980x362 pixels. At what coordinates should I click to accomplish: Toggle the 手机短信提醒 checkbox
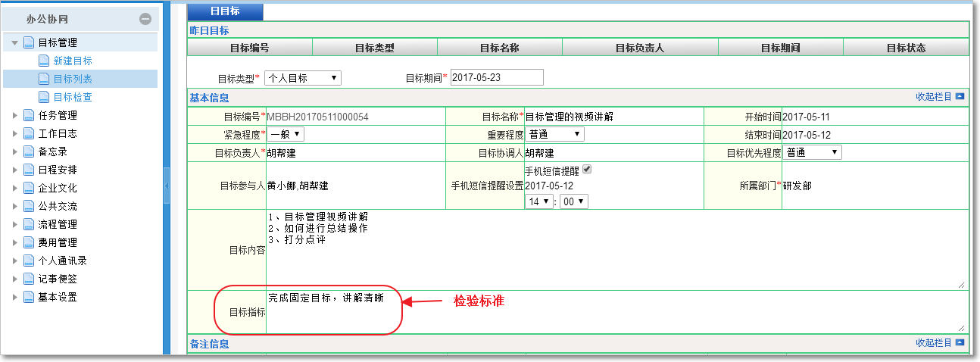coord(586,170)
